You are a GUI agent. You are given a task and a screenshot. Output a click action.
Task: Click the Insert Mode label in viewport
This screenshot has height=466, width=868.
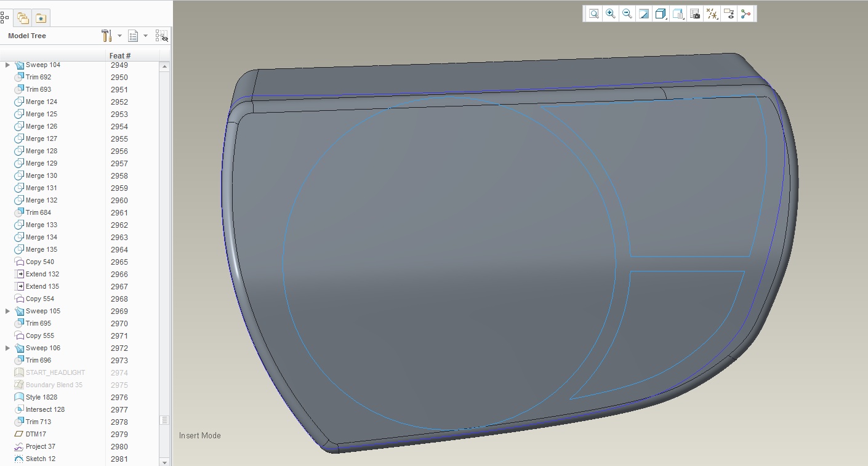[x=199, y=435]
